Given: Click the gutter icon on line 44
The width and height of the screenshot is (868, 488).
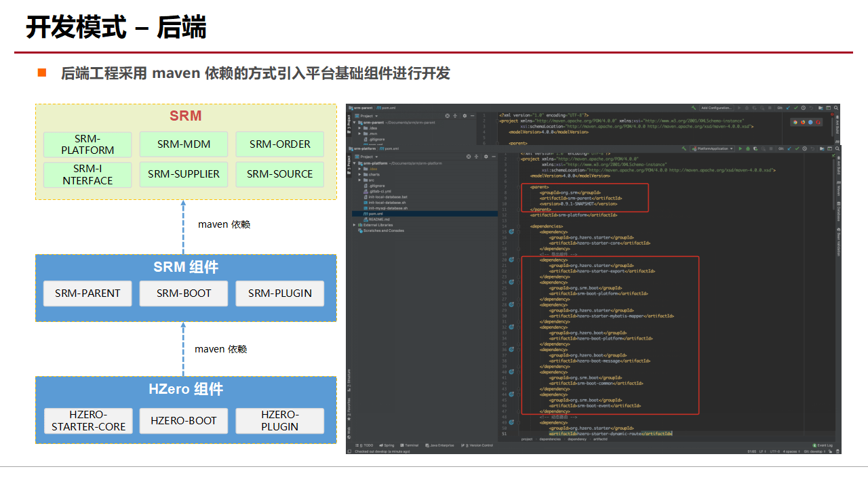Looking at the screenshot, I should tap(511, 394).
